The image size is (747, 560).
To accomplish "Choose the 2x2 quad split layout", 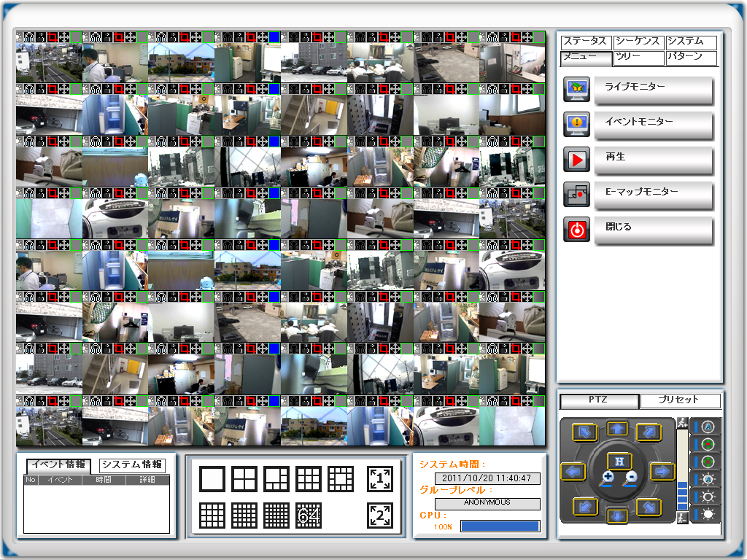I will pyautogui.click(x=244, y=479).
